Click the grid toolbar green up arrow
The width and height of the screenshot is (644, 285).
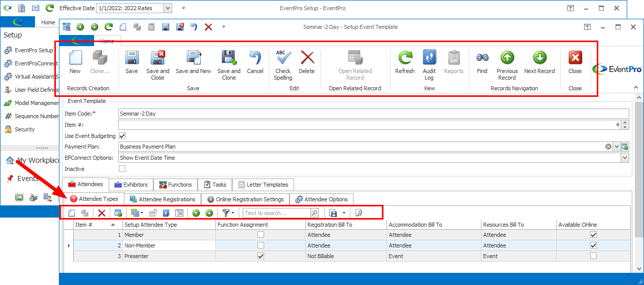click(196, 213)
